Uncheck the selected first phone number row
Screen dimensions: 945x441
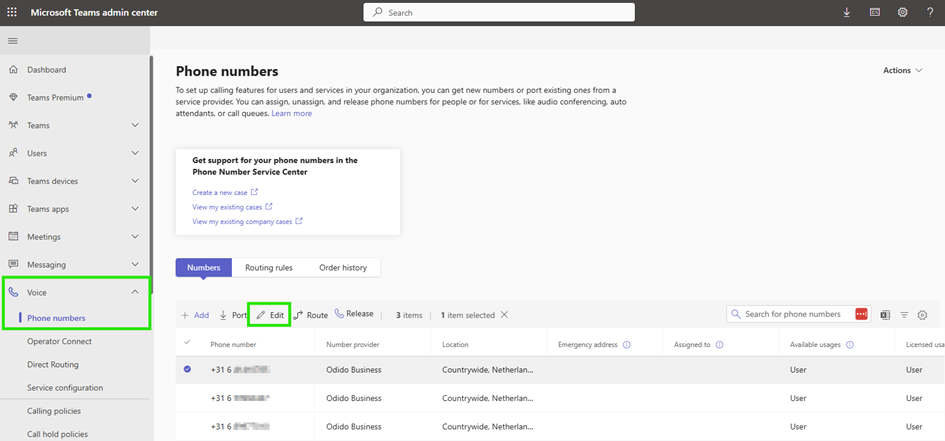coord(187,369)
